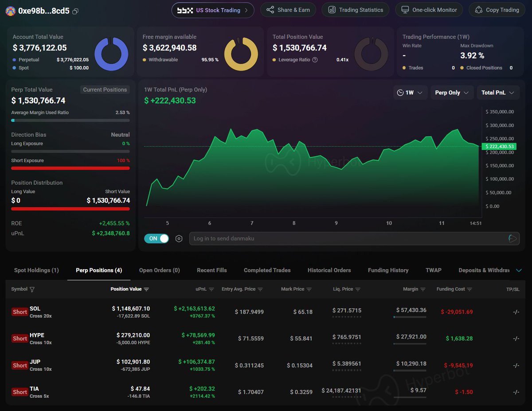The width and height of the screenshot is (532, 411).
Task: Toggle the danmaku ON switch off
Action: click(156, 238)
